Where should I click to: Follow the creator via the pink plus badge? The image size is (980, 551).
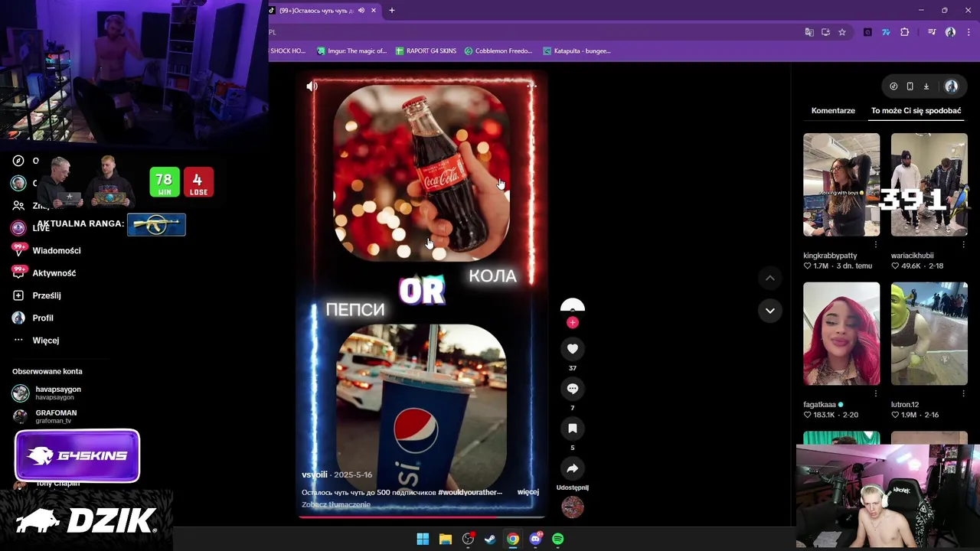click(572, 323)
